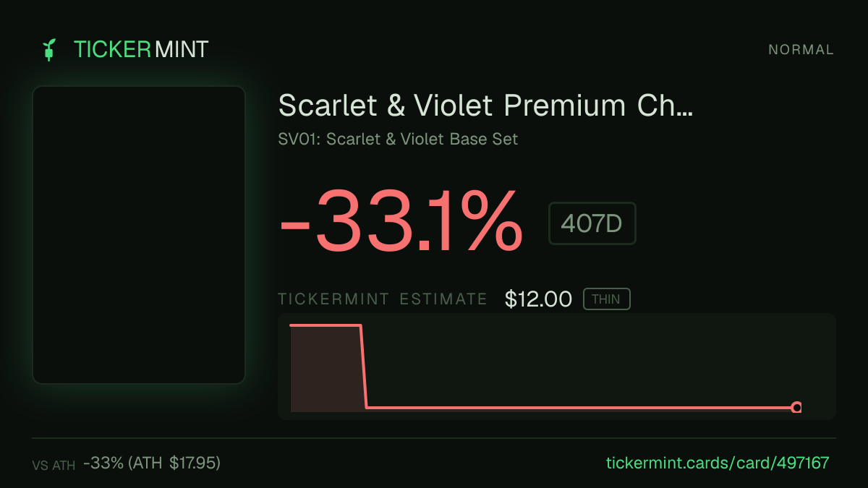
Task: Open SV01: Scarlet & Violet Base Set
Action: [398, 139]
